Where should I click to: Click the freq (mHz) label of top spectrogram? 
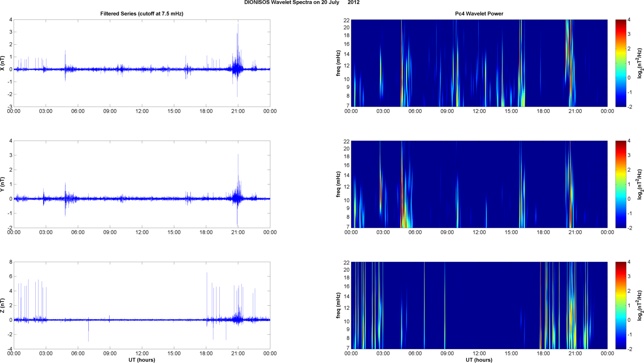338,63
